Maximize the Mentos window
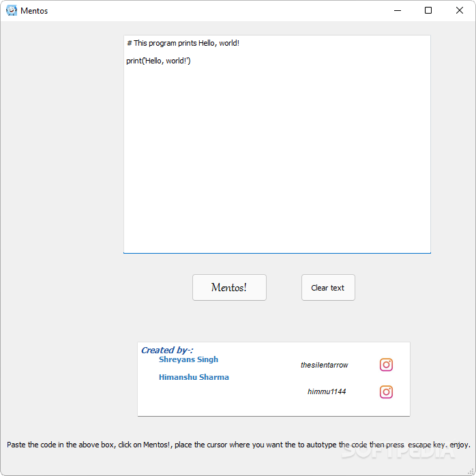This screenshot has width=476, height=476. pos(428,10)
